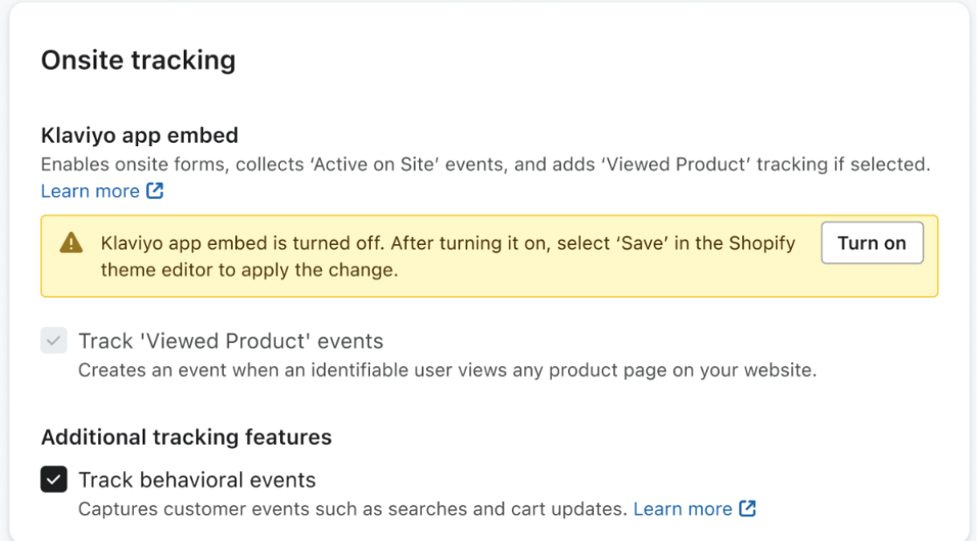The width and height of the screenshot is (980, 541).
Task: Click the warning triangle icon in the banner
Action: point(71,243)
